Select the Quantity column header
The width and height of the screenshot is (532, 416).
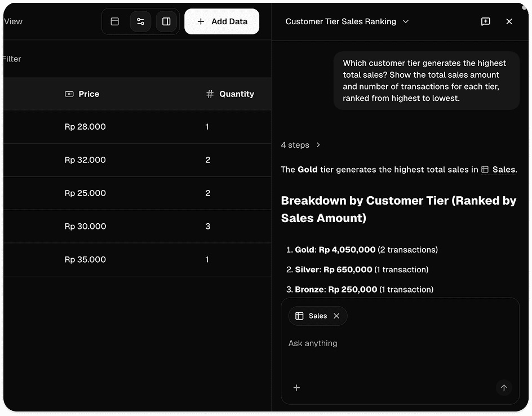pos(230,94)
